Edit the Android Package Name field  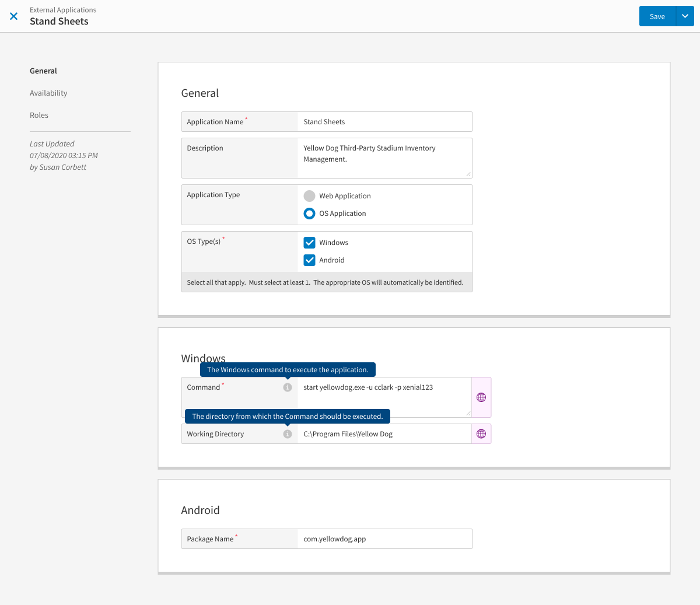click(x=385, y=538)
